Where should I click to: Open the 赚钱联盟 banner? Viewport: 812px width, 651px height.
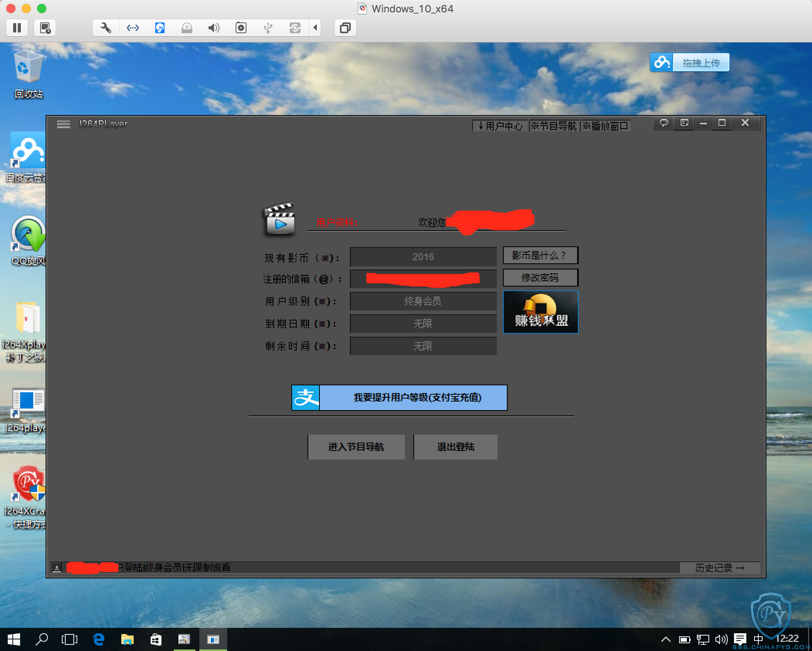pyautogui.click(x=540, y=312)
